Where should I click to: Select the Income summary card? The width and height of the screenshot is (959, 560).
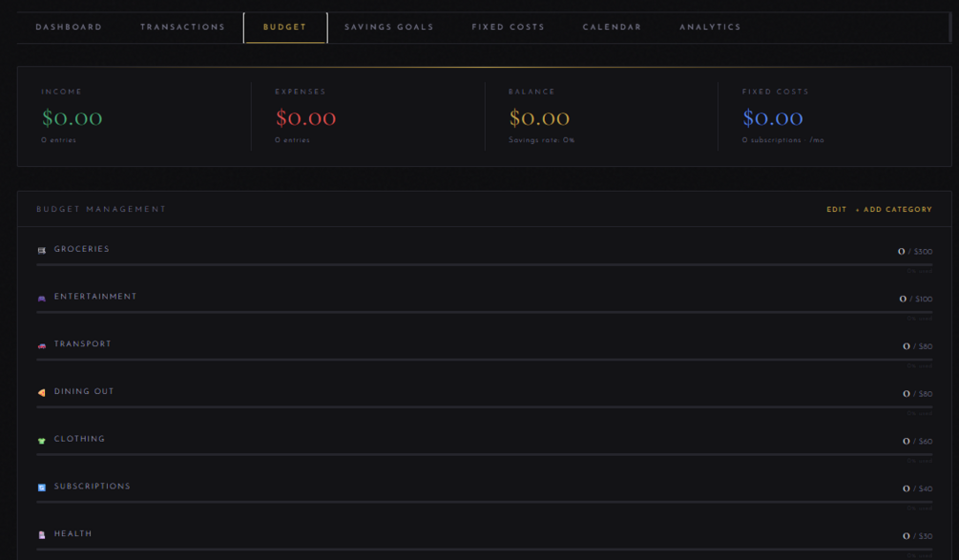point(135,116)
